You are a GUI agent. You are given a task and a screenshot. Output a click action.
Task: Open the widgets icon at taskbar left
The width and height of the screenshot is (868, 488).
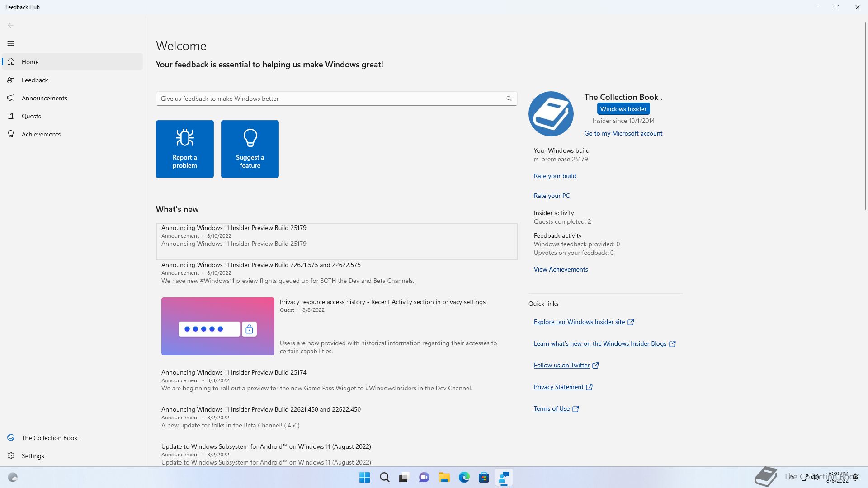click(x=13, y=478)
